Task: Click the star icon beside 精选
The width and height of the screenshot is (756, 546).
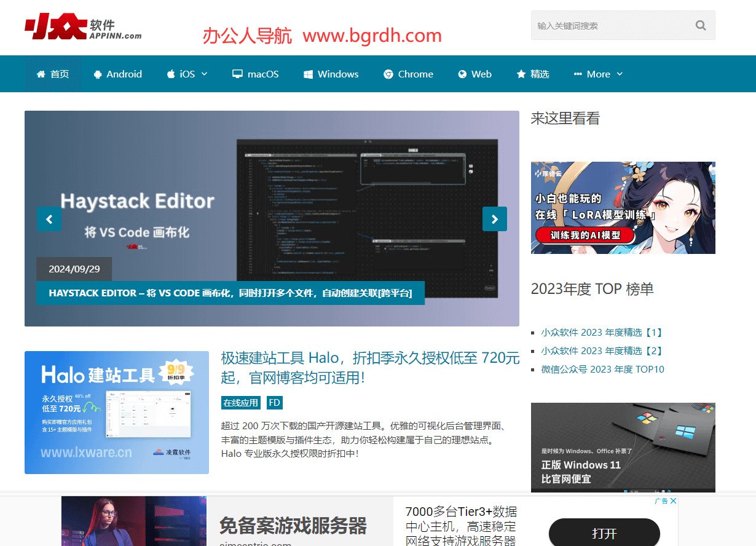Action: (521, 74)
